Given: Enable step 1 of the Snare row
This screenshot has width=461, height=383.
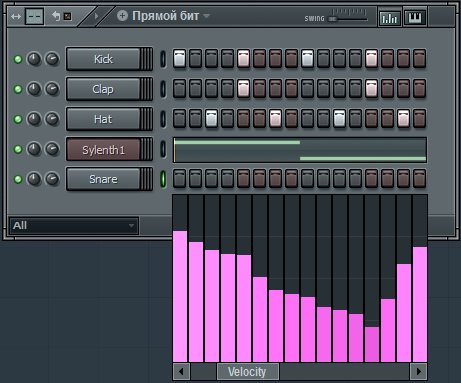Looking at the screenshot, I should pos(180,179).
